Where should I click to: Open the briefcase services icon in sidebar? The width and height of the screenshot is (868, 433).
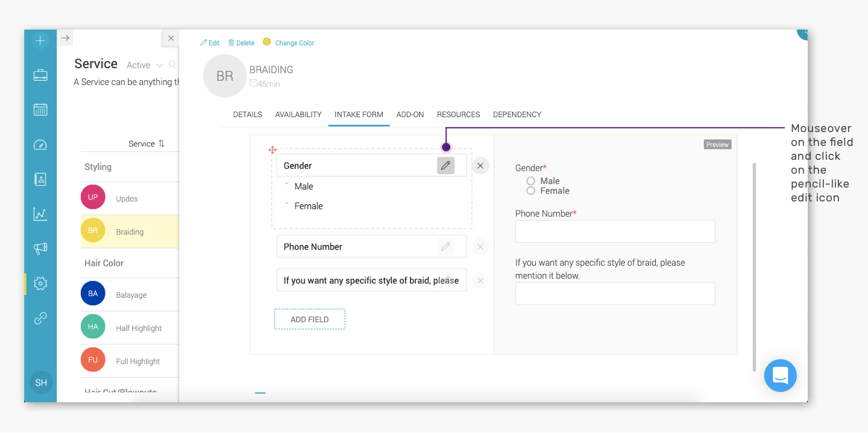coord(40,75)
